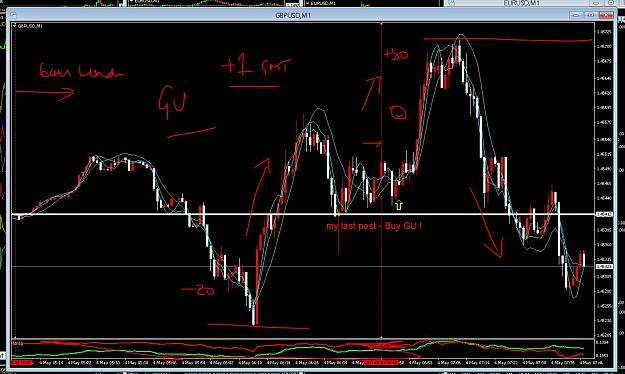Click the indicator subwindow name label
This screenshot has height=374, width=625.
(x=18, y=343)
